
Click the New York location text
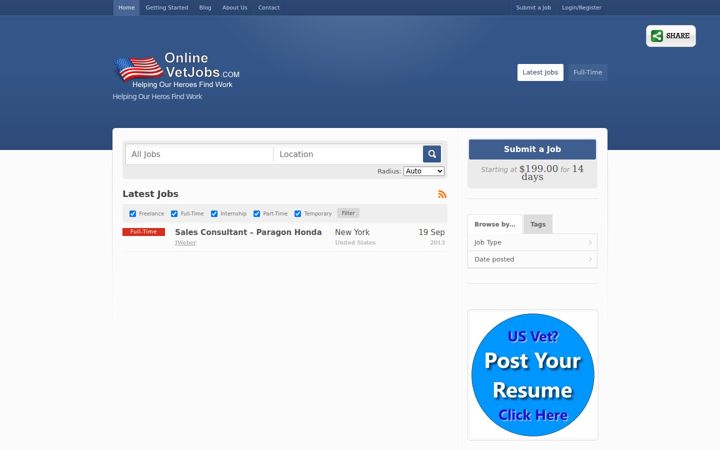pyautogui.click(x=352, y=232)
